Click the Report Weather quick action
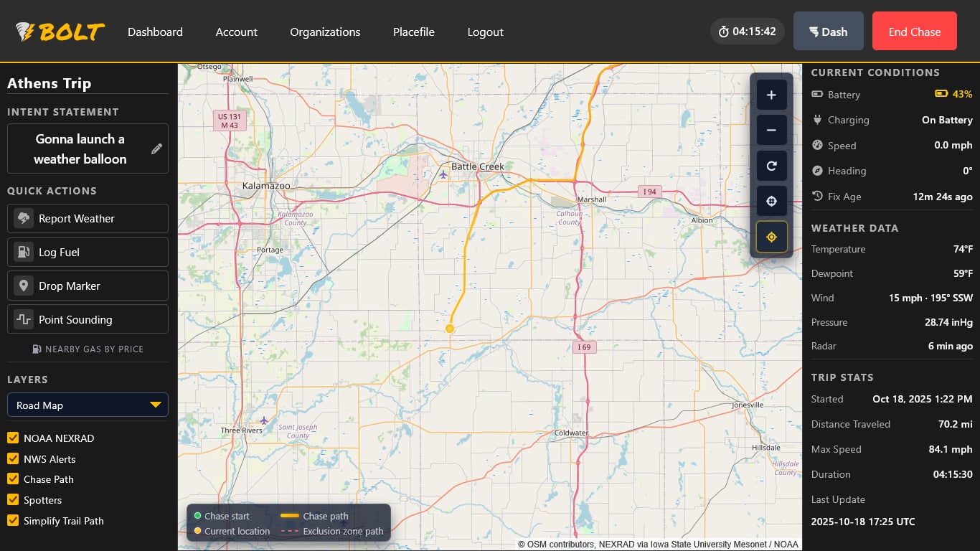The width and height of the screenshot is (980, 551). (88, 218)
